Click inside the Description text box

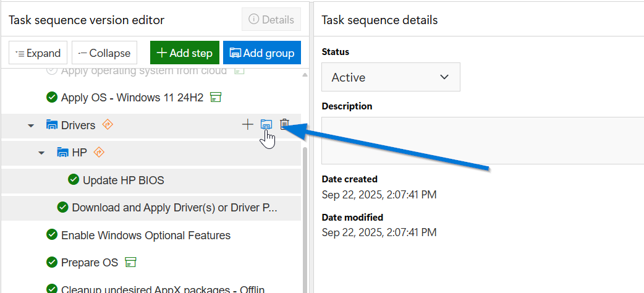(482, 140)
